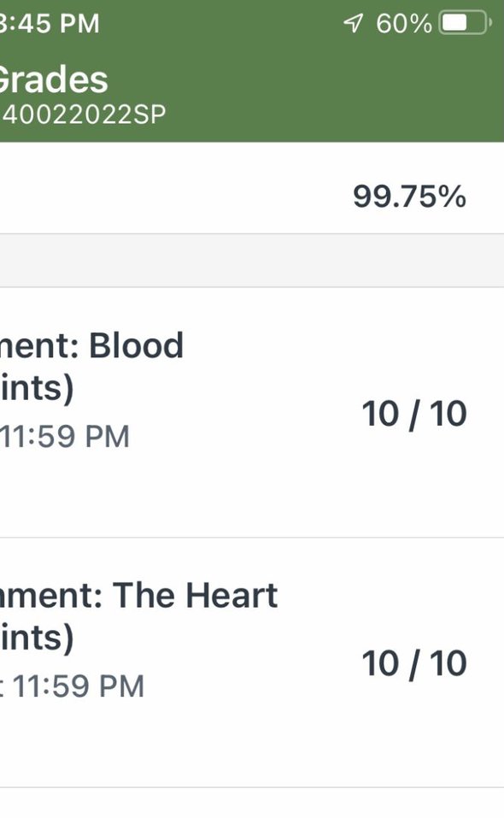Open The Heart assignment row
504x818 pixels.
[252, 662]
